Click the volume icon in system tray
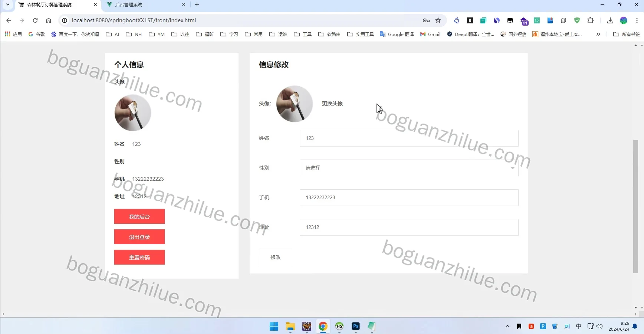The height and width of the screenshot is (334, 644). [599, 326]
